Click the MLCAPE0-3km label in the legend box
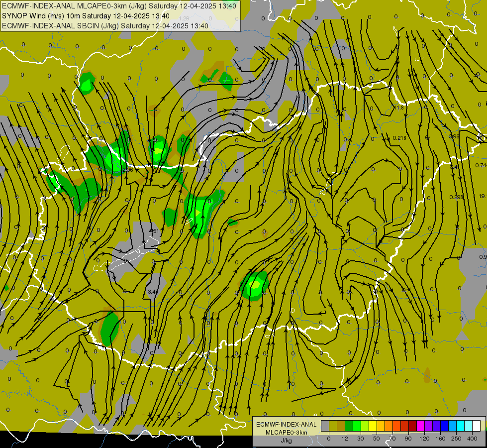487x448 pixels. (x=287, y=433)
